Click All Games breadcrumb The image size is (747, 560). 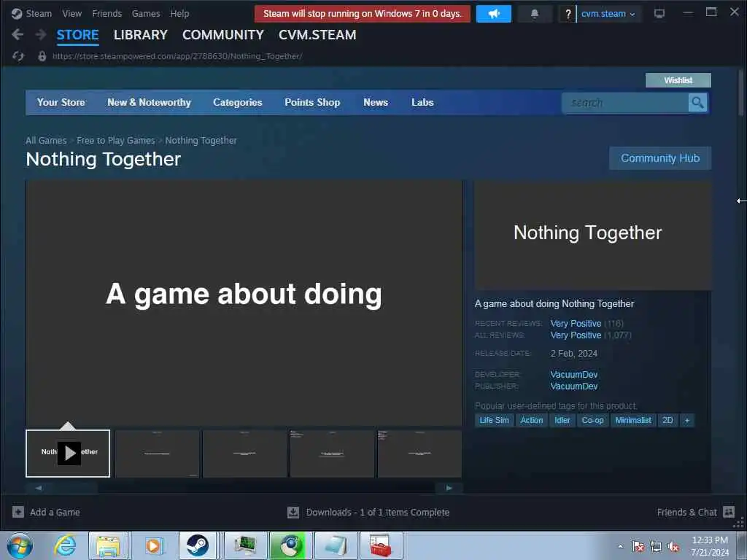46,141
